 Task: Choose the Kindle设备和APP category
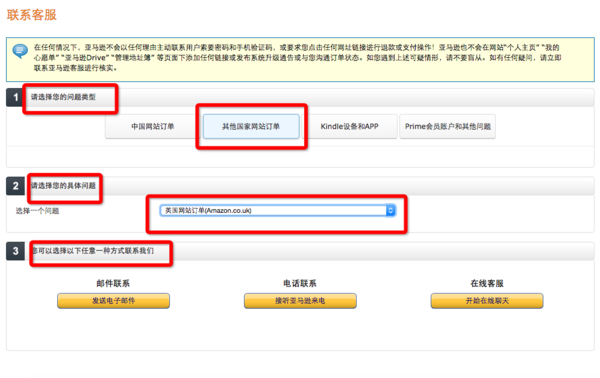point(349,126)
